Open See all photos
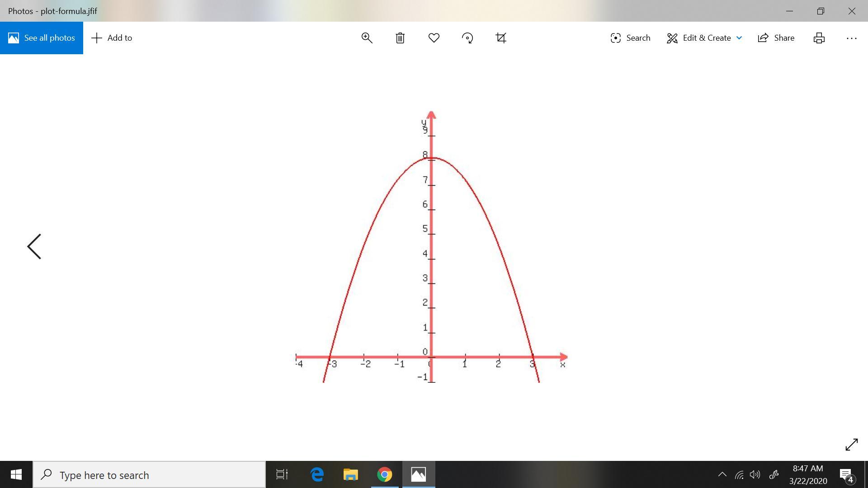Image resolution: width=868 pixels, height=488 pixels. 42,38
